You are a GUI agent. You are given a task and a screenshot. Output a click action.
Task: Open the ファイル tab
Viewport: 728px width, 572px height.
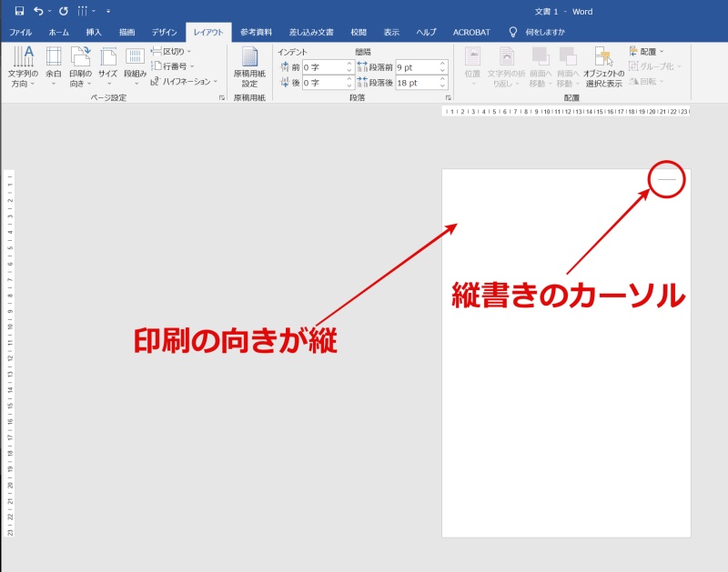[x=20, y=32]
